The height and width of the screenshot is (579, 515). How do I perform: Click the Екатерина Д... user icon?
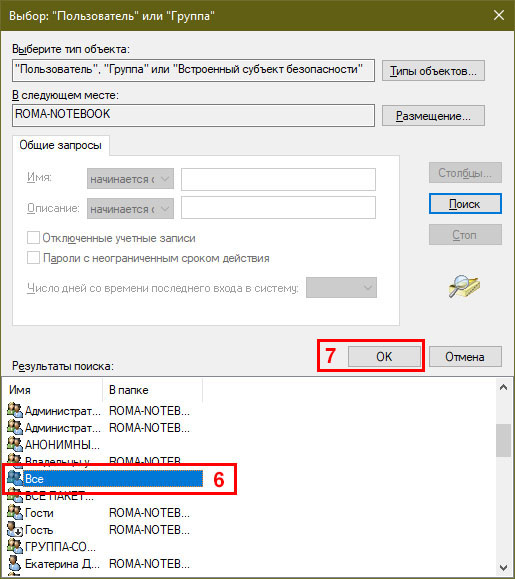pos(15,563)
